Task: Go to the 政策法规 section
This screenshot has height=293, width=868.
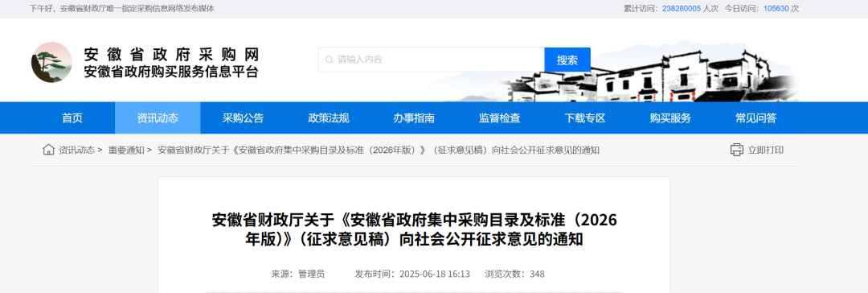Action: pyautogui.click(x=328, y=118)
